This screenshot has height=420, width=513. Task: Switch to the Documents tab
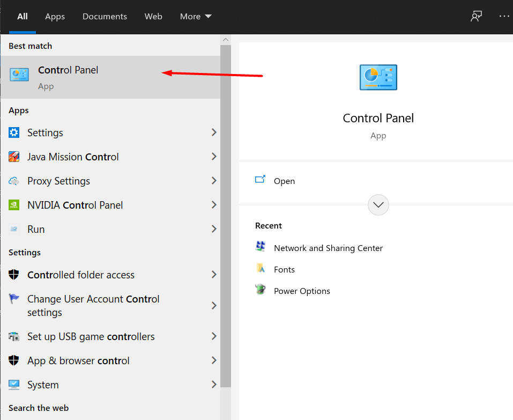tap(105, 16)
